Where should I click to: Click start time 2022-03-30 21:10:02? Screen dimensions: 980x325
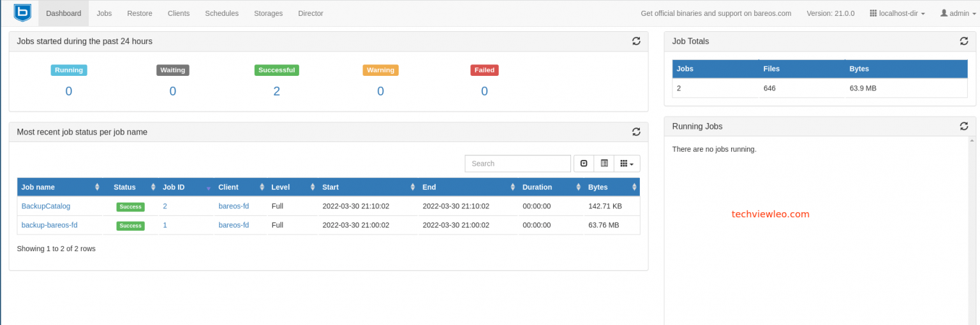coord(356,206)
